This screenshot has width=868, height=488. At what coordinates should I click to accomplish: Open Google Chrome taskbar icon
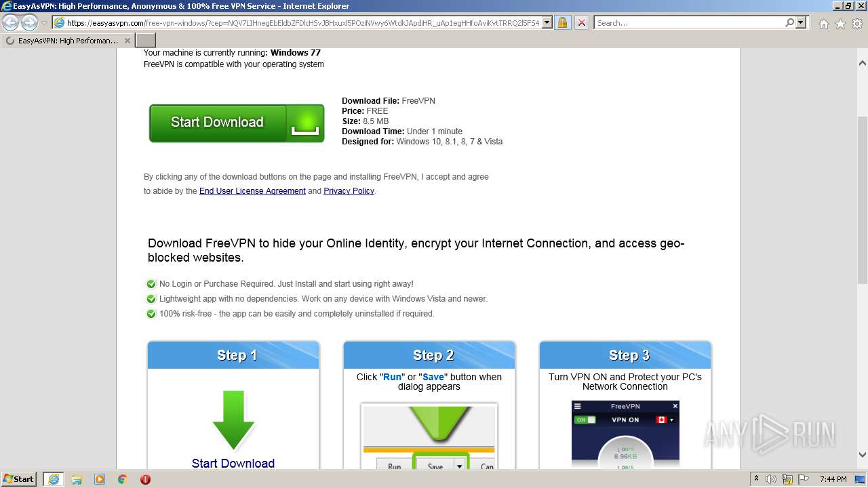(123, 479)
